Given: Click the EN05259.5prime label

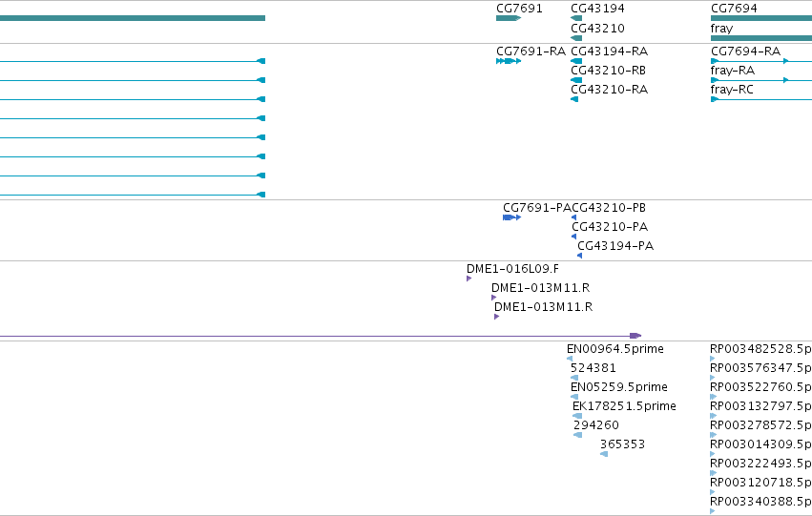Looking at the screenshot, I should (x=619, y=387).
